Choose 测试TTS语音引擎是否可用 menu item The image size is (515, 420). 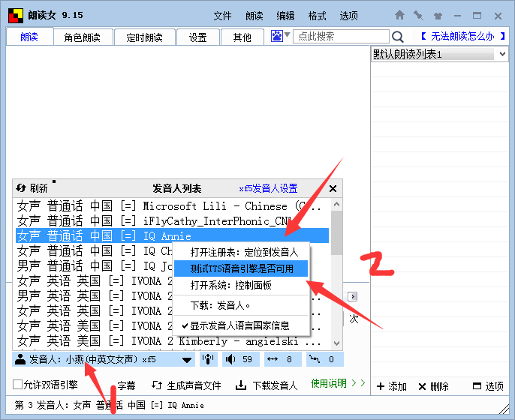(x=241, y=268)
